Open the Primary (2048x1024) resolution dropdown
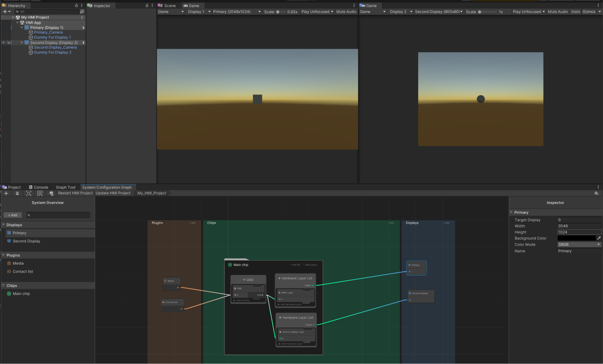Screen dimensions: 603x364 [x=237, y=12]
